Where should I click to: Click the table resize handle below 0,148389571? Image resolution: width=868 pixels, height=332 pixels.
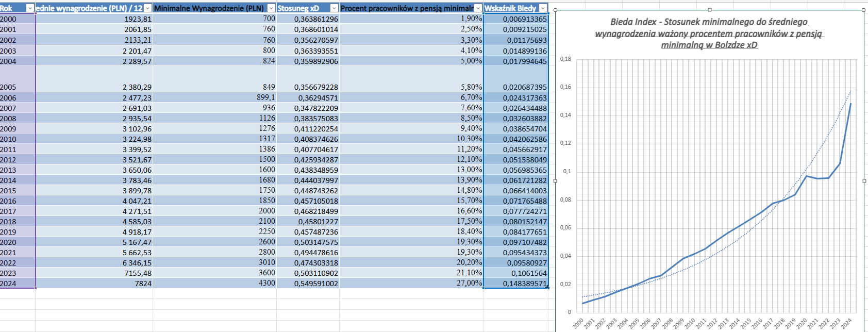[547, 288]
